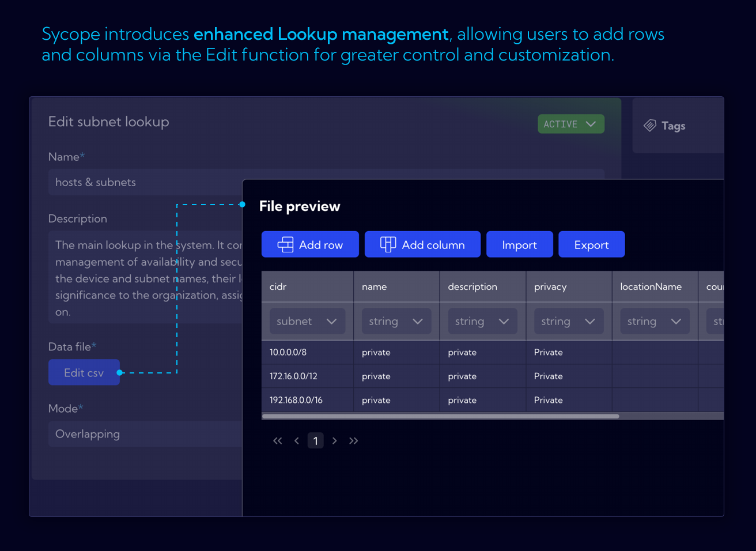Click description cell in the 192.168.0.0/16 row
Viewport: 756px width, 551px height.
coord(483,400)
